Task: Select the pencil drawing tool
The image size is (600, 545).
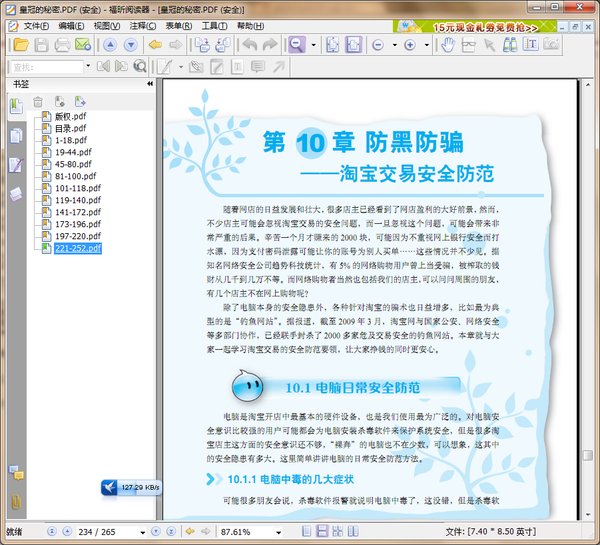Action: point(165,67)
